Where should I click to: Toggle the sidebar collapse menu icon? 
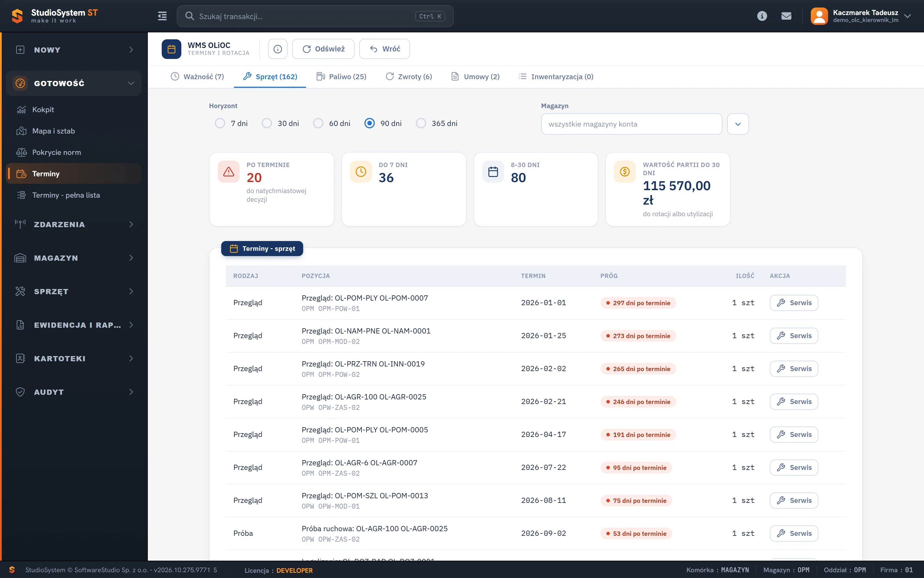coord(162,16)
